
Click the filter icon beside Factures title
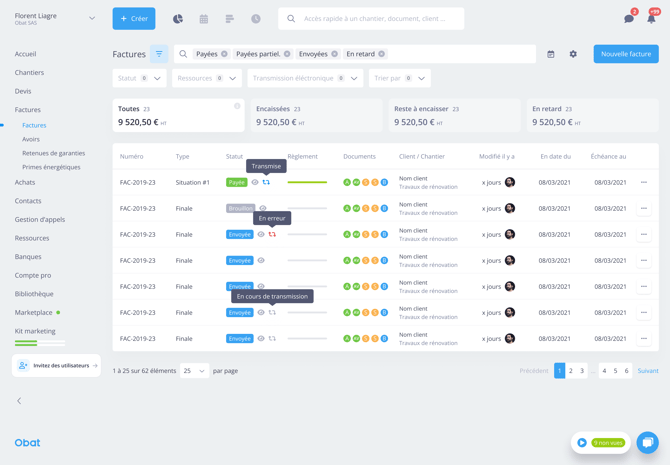pos(159,54)
